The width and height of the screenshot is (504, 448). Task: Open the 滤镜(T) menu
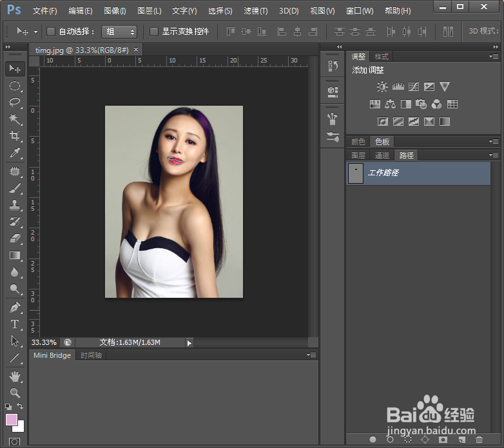point(255,11)
